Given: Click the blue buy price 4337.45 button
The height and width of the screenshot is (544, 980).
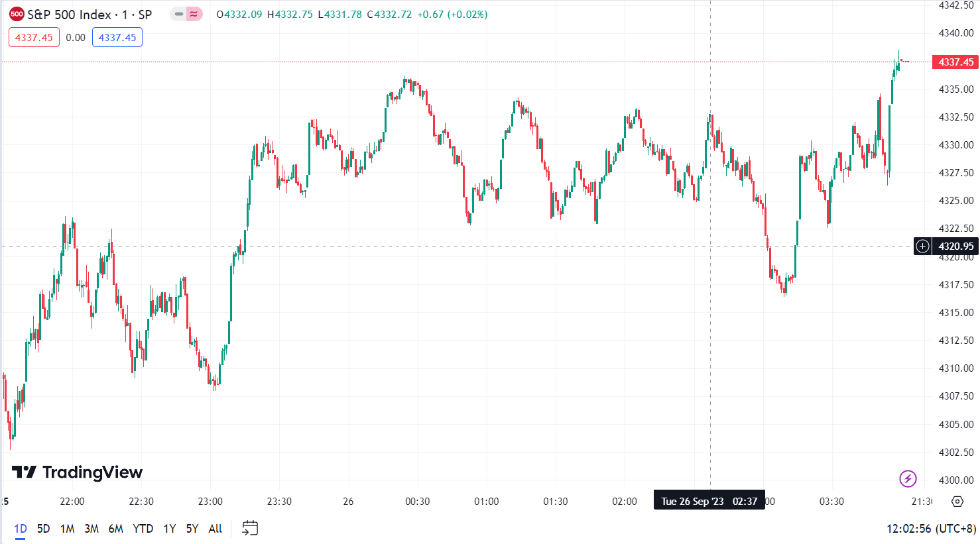Looking at the screenshot, I should 117,38.
